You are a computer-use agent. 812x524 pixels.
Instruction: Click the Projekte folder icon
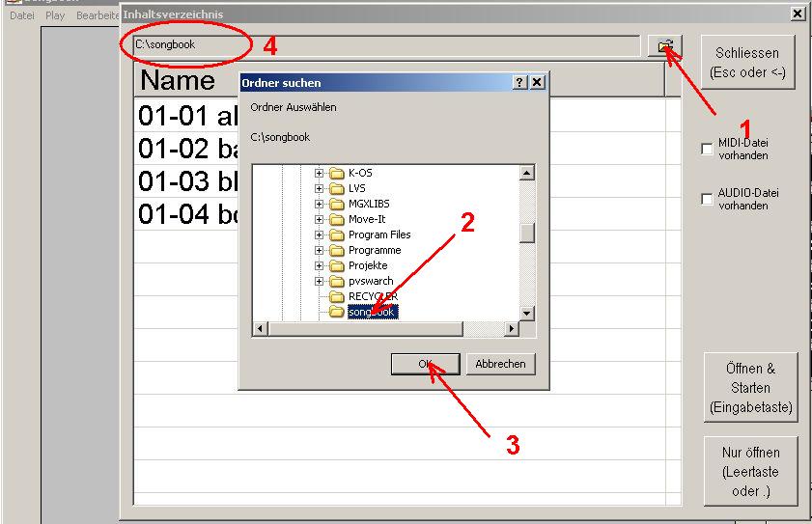337,266
